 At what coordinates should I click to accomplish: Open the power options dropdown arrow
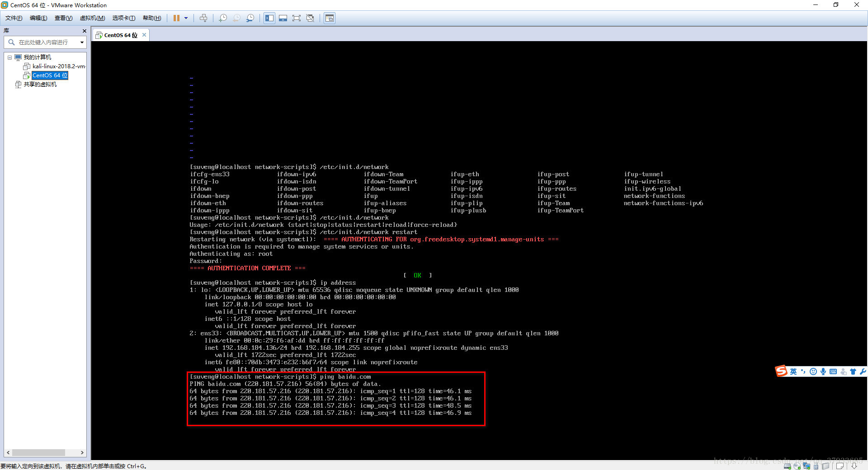pos(186,18)
